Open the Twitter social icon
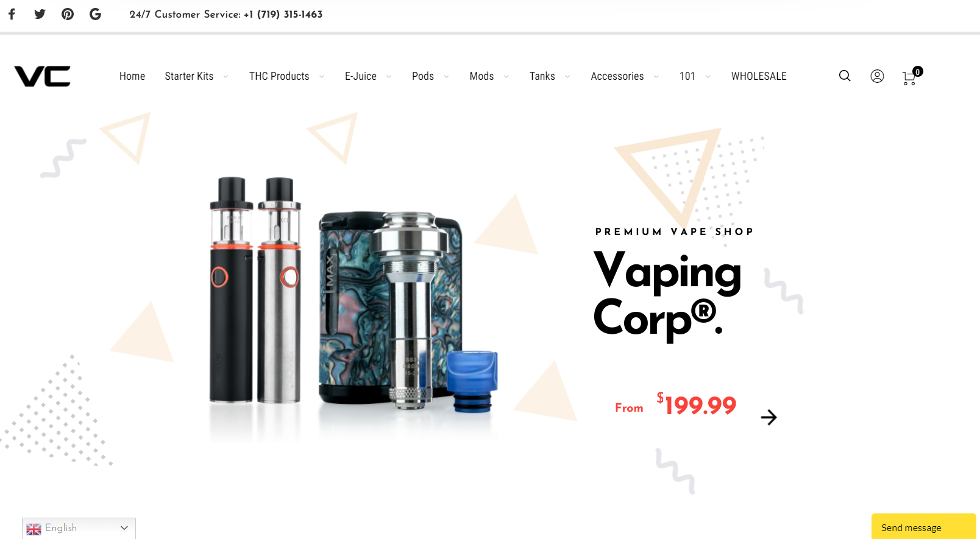The height and width of the screenshot is (539, 980). tap(40, 14)
